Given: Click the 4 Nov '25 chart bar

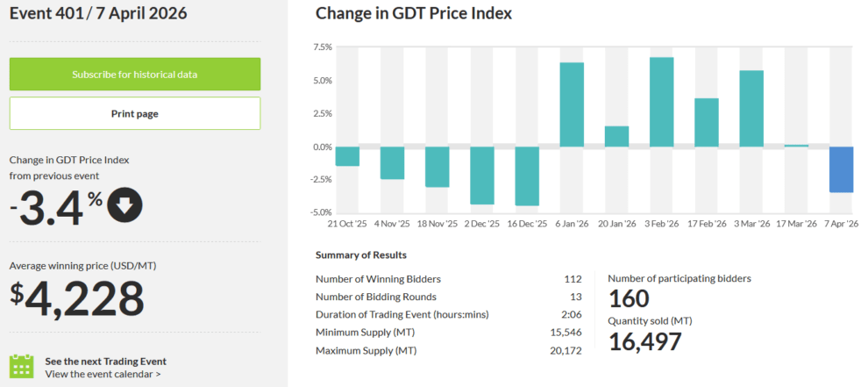Looking at the screenshot, I should 392,162.
